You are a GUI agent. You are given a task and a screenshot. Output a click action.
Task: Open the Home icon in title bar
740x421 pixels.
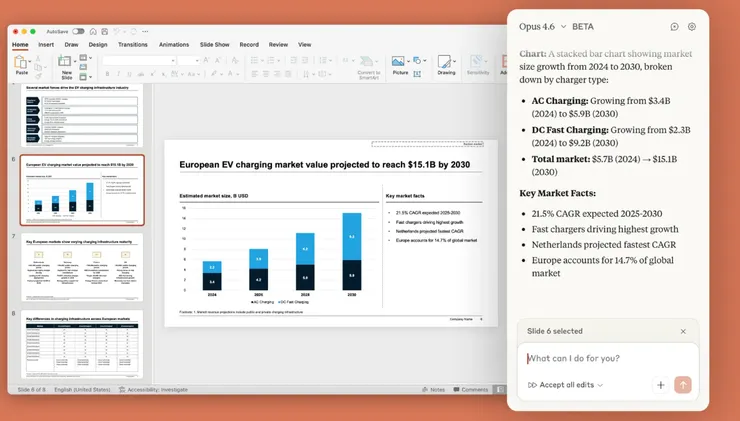pos(93,32)
